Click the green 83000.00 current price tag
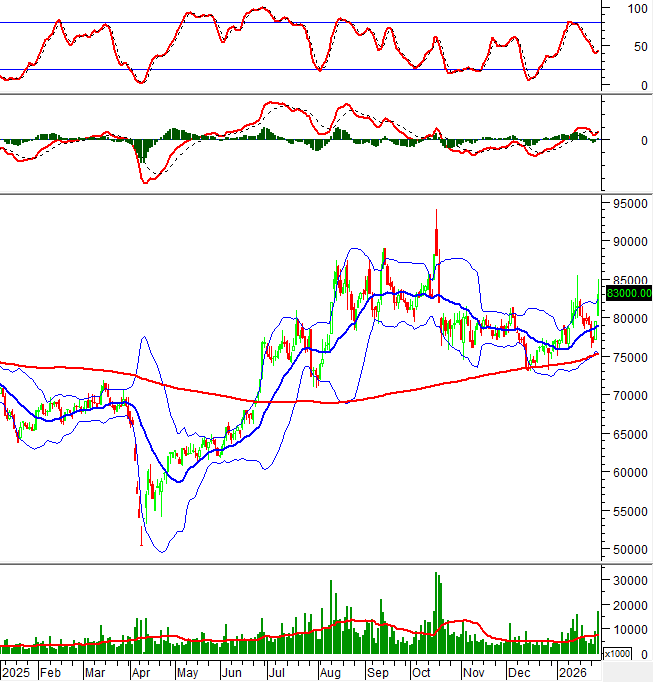The image size is (653, 682). point(626,293)
